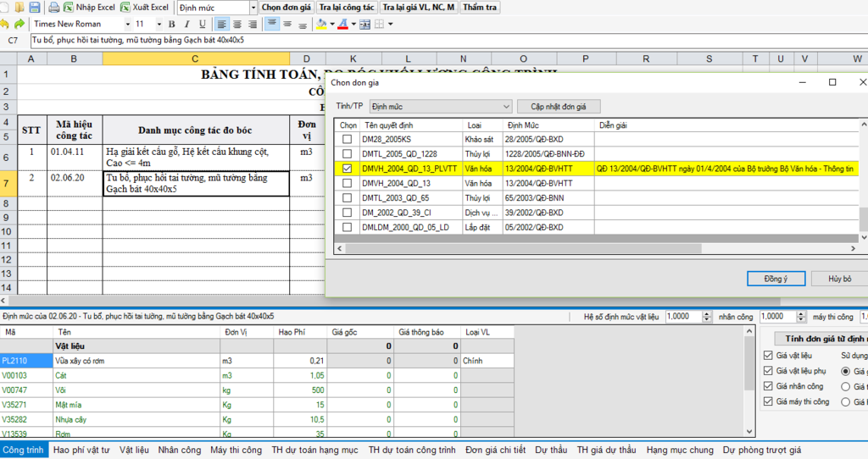Toggle italic formatting
Viewport: 868px width, 459px height.
click(187, 24)
